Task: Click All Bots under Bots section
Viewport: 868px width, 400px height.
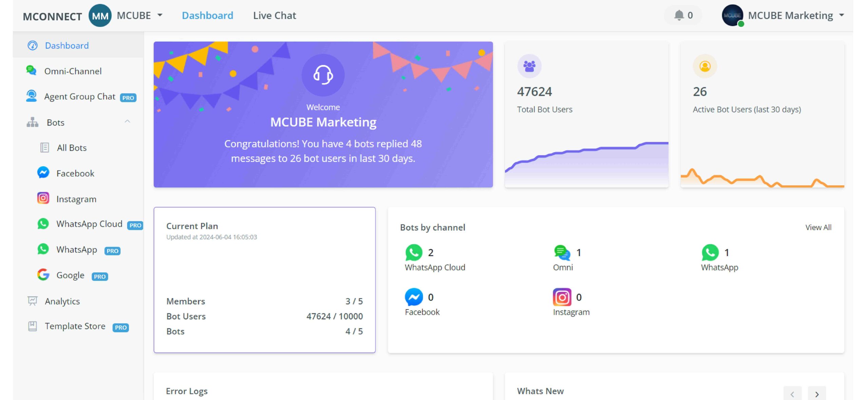Action: (x=71, y=148)
